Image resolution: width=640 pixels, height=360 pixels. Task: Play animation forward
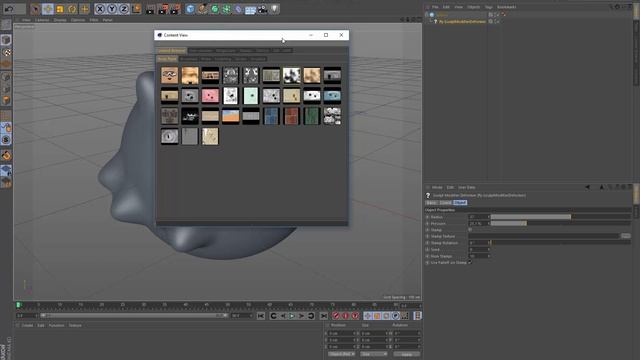[292, 316]
